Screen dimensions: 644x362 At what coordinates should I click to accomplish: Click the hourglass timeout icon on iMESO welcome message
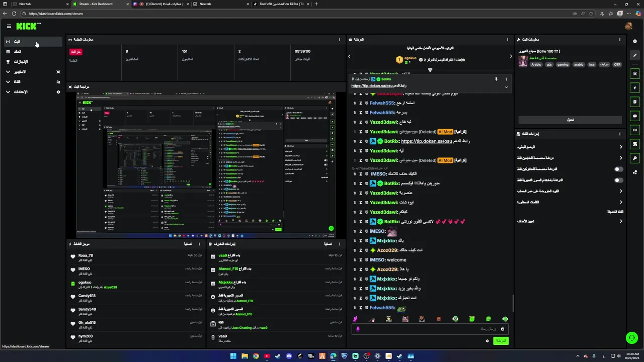coord(361,260)
